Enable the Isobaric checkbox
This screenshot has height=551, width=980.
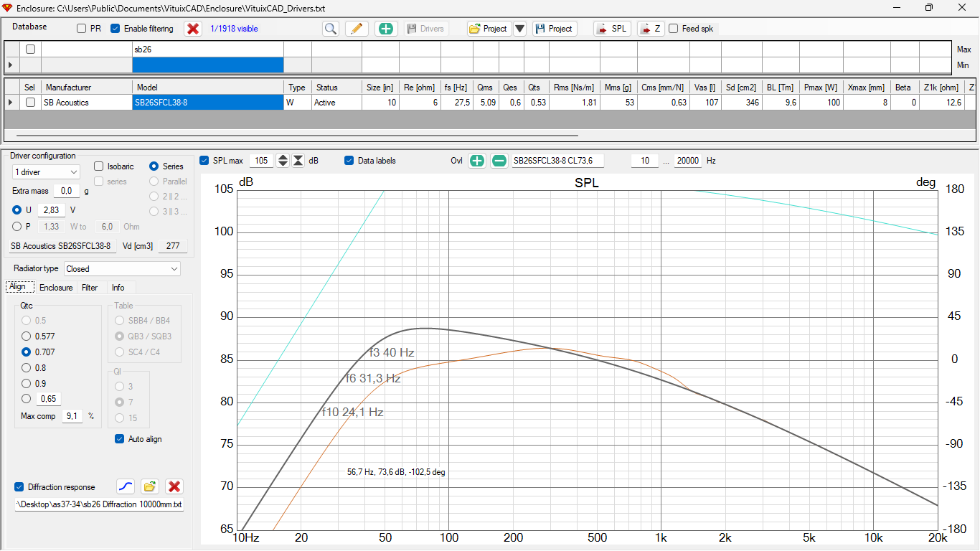coord(99,166)
